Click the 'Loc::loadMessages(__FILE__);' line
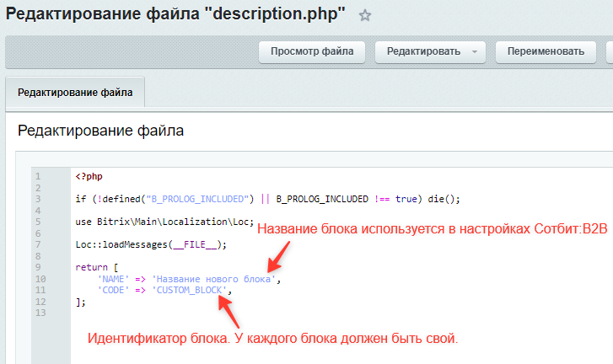Image resolution: width=613 pixels, height=364 pixels. [151, 244]
